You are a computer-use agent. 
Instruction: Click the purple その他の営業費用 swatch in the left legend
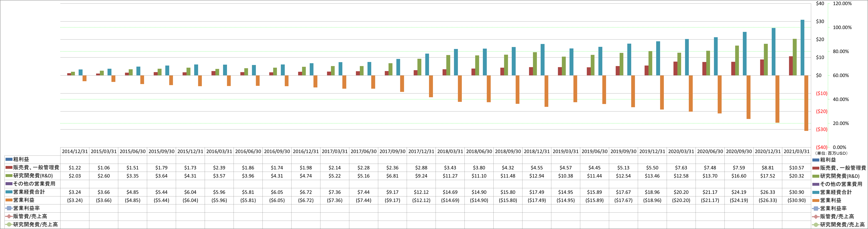coord(9,184)
